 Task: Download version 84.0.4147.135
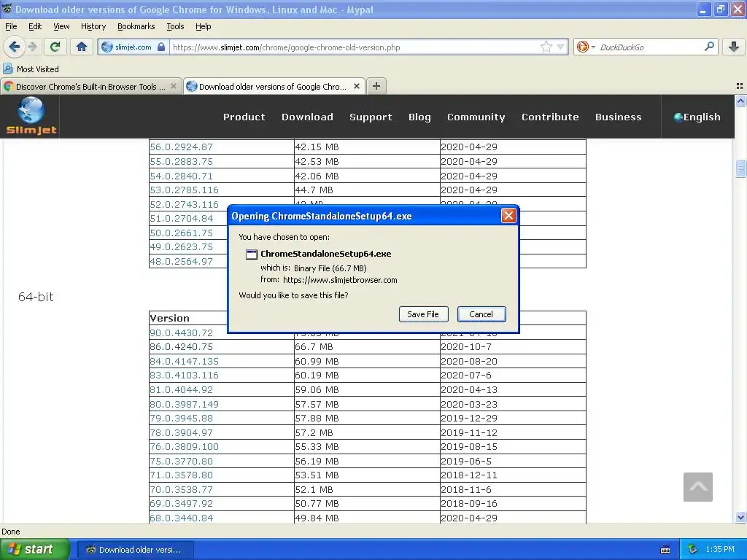point(184,361)
